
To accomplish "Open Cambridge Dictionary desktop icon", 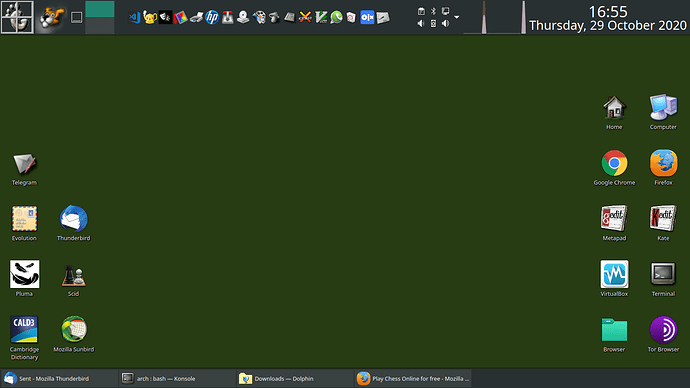I will (x=24, y=329).
